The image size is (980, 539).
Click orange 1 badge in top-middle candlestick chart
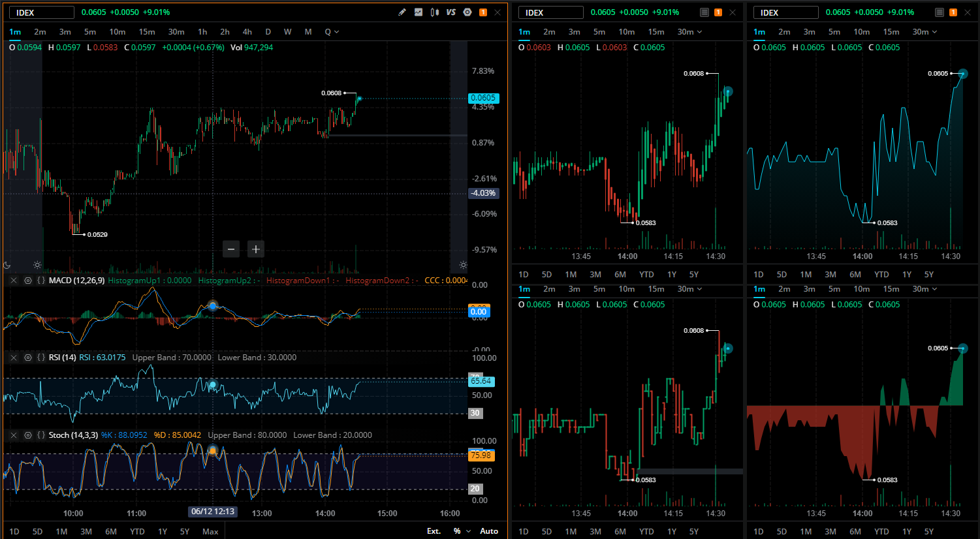pyautogui.click(x=718, y=12)
